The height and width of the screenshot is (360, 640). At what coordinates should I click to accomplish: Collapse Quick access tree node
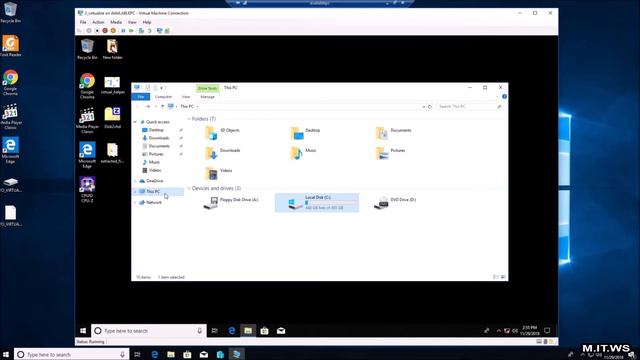pos(136,122)
